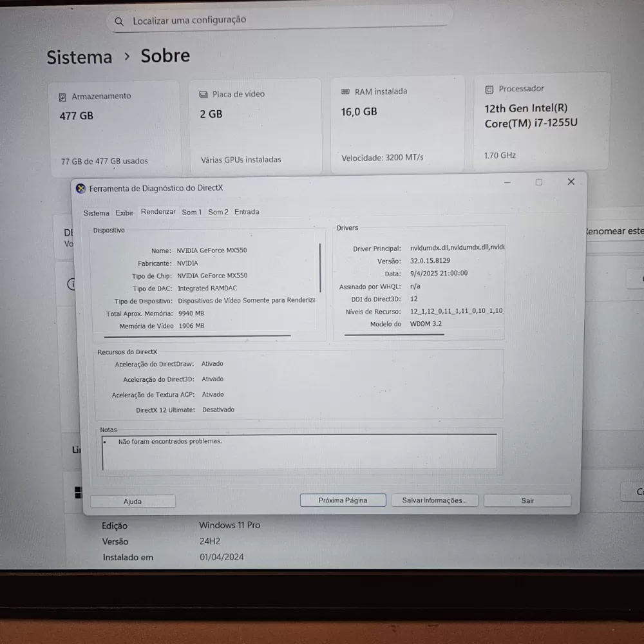The height and width of the screenshot is (644, 644).
Task: Click the search magnifier icon
Action: click(x=119, y=21)
